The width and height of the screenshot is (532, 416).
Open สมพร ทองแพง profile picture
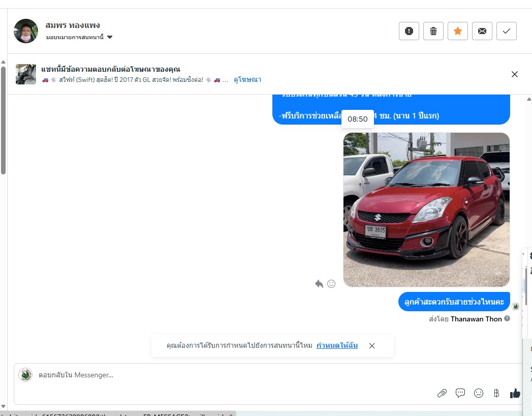pos(26,31)
